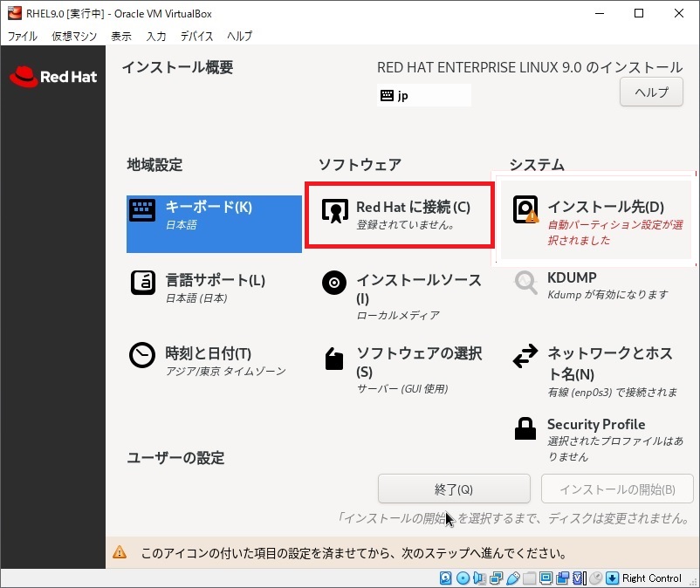The width and height of the screenshot is (700, 588).
Task: Click the 有線 (enp0s3) connection text
Action: [612, 393]
